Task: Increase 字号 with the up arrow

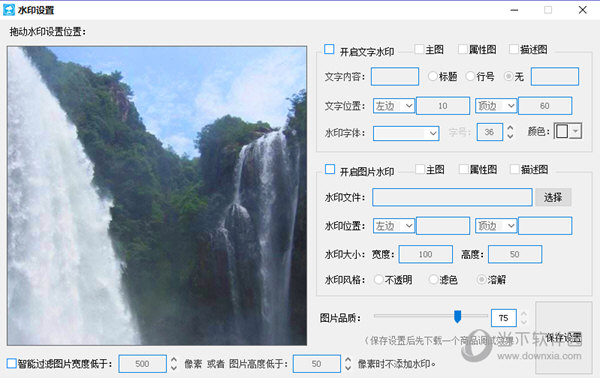Action: [x=510, y=128]
